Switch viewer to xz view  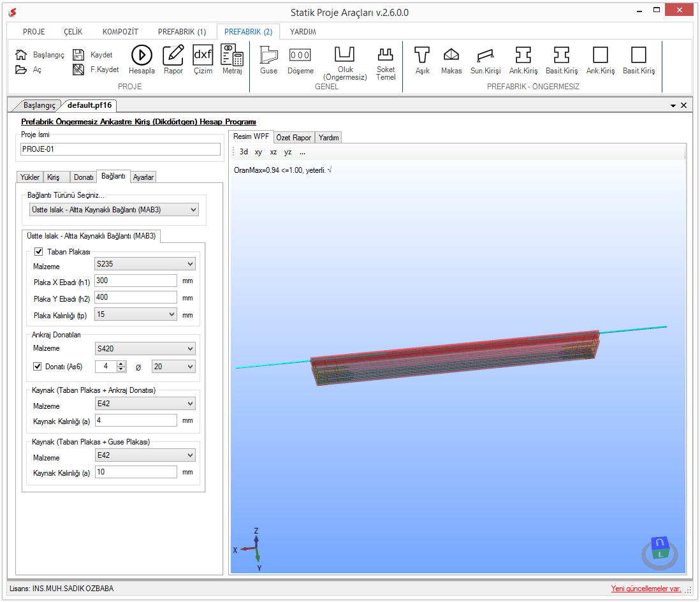(273, 152)
